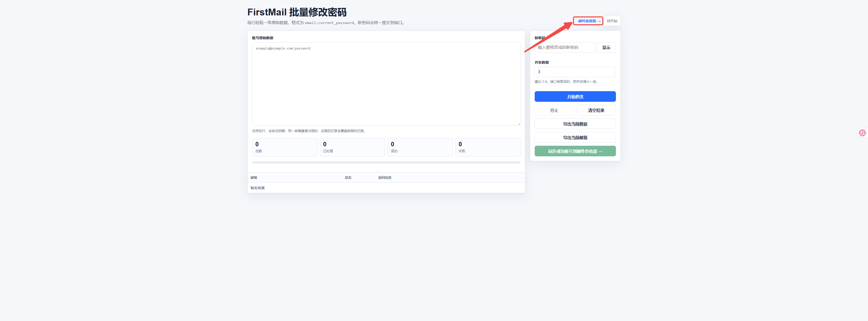Click 同步成功账号到邮件查看器 button
The image size is (868, 321).
click(x=575, y=151)
